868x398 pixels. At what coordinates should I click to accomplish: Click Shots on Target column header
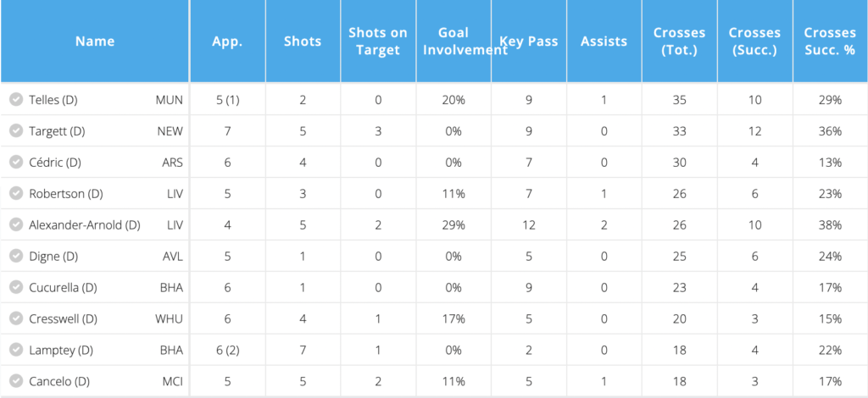point(378,41)
